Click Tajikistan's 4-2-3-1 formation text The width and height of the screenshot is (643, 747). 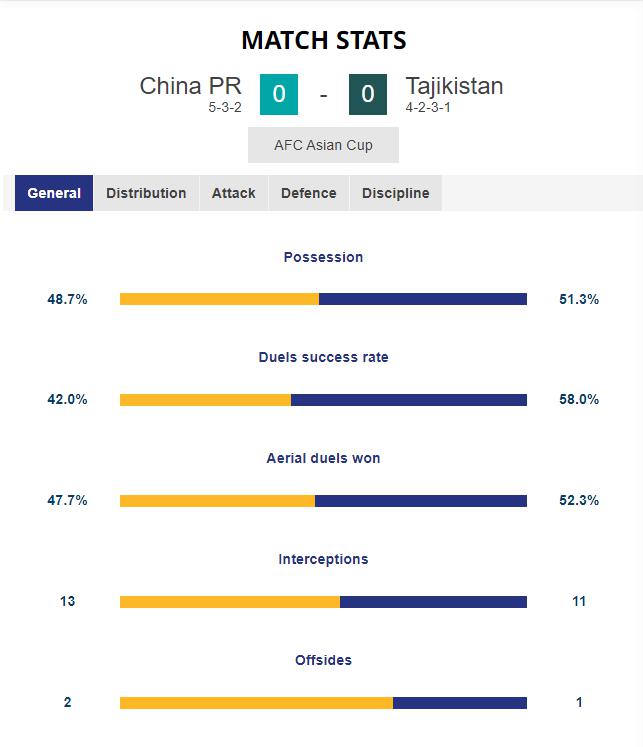[x=428, y=107]
